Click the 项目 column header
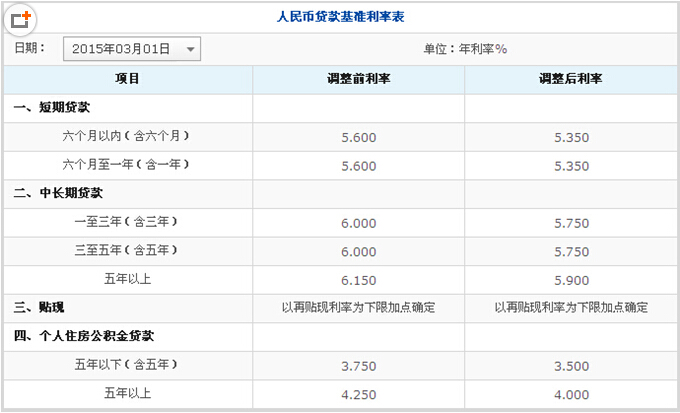This screenshot has height=413, width=680. tap(128, 79)
